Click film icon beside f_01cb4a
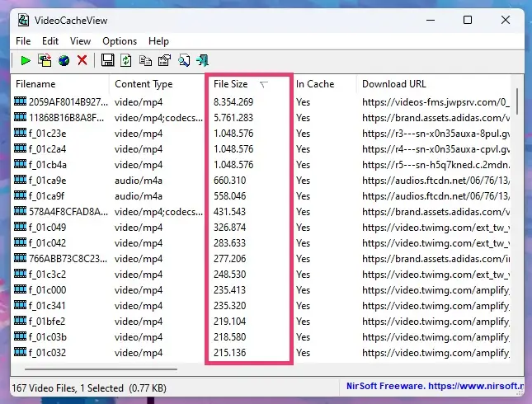 tap(20, 164)
